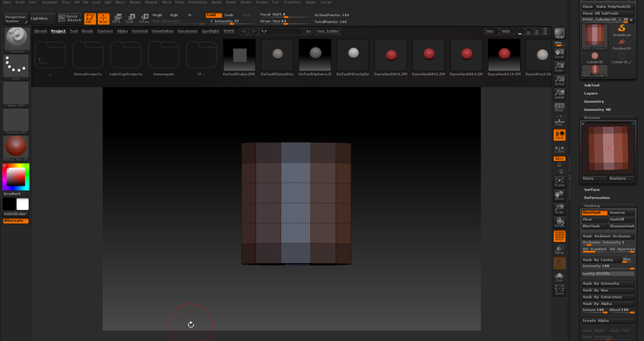Click the Xpose icon
Screen dimensions: 644x341
click(559, 290)
